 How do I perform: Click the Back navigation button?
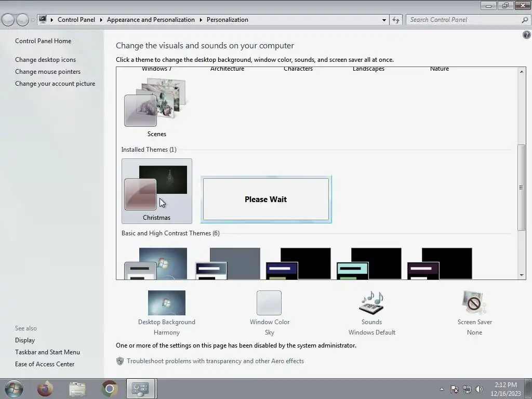(x=8, y=20)
